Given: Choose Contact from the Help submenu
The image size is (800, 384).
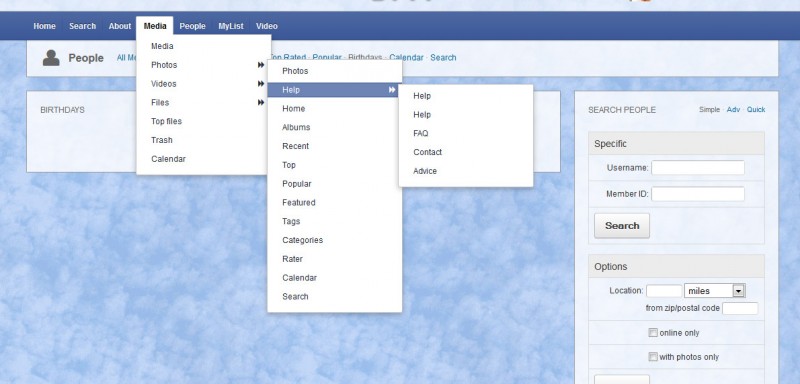Looking at the screenshot, I should coord(428,152).
